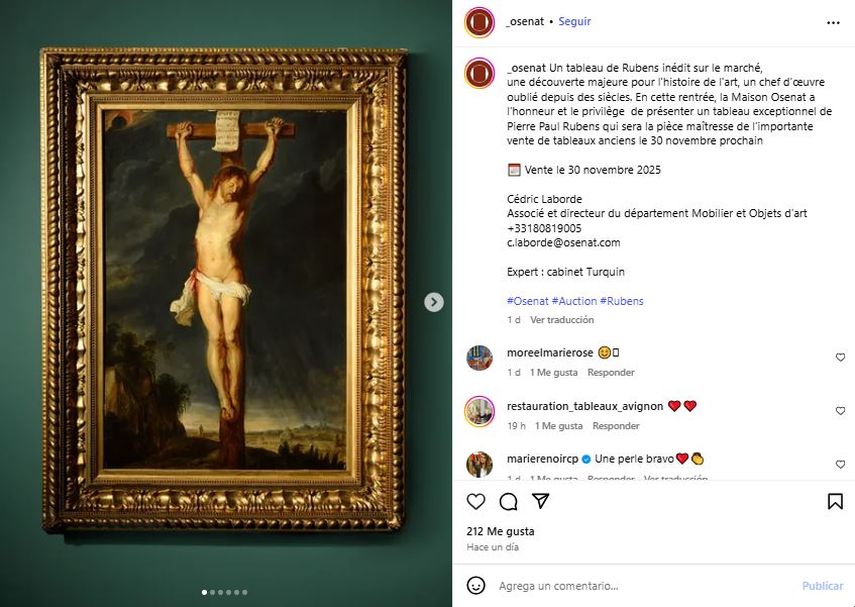Image resolution: width=855 pixels, height=607 pixels.
Task: Save the post with the bookmark icon
Action: [x=838, y=502]
